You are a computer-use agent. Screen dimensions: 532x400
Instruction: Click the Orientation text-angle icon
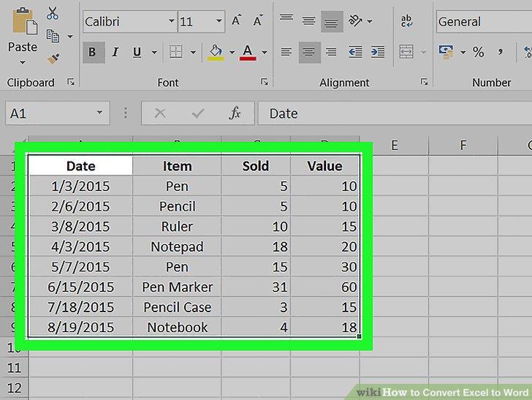[355, 20]
